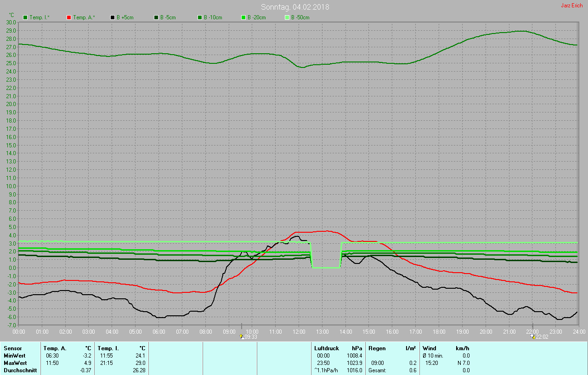Select the Temp. A.* legend label
This screenshot has width=588, height=375.
84,17
